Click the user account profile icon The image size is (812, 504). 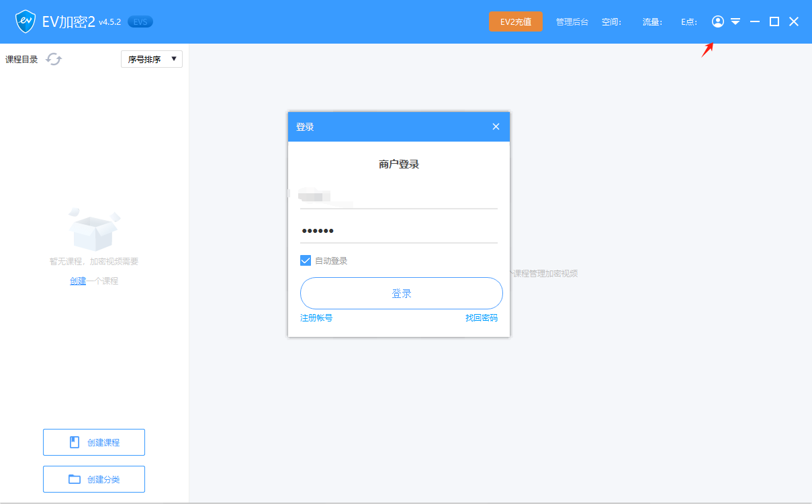pyautogui.click(x=718, y=21)
